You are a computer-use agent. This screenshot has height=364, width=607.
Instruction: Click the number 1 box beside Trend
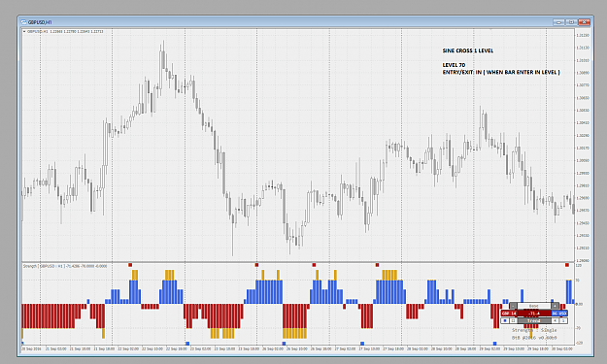point(563,320)
